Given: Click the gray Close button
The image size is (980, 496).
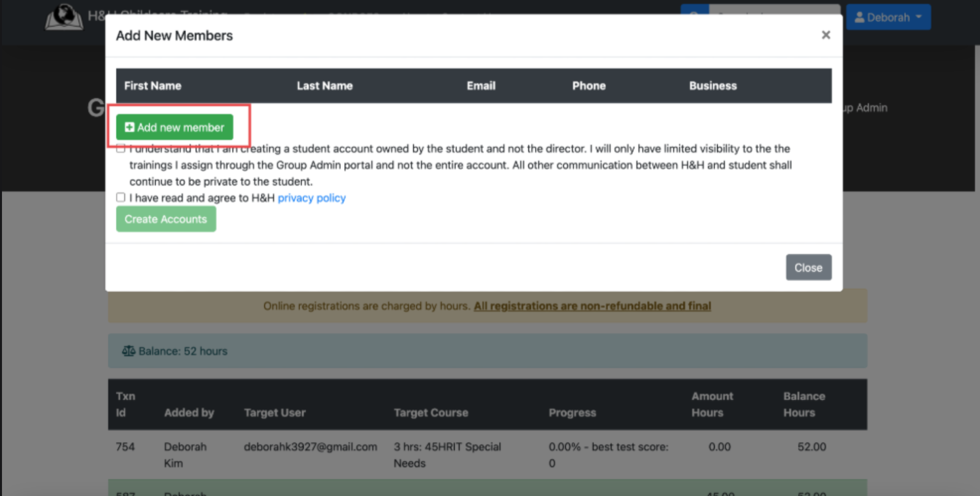Looking at the screenshot, I should coord(808,267).
